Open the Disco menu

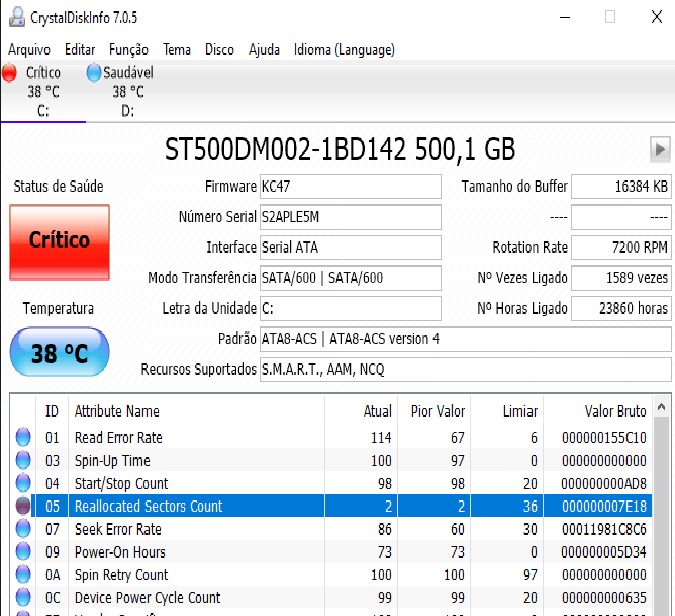219,50
